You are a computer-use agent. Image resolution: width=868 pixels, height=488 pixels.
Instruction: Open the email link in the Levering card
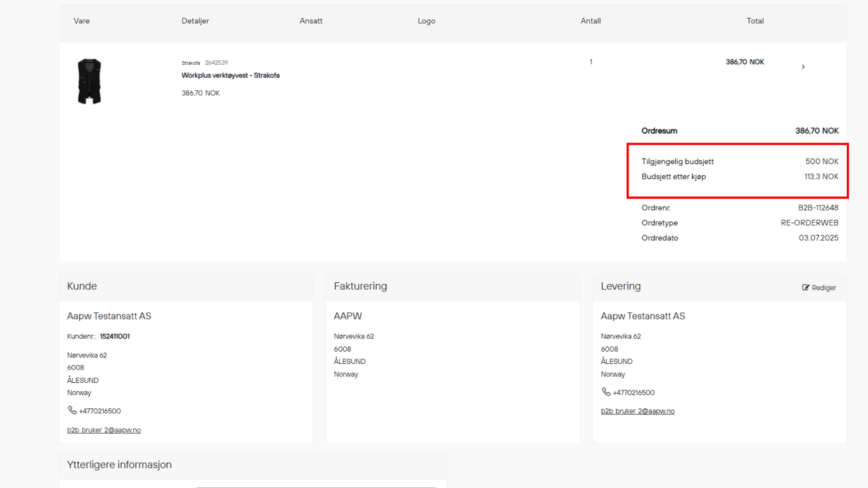637,411
